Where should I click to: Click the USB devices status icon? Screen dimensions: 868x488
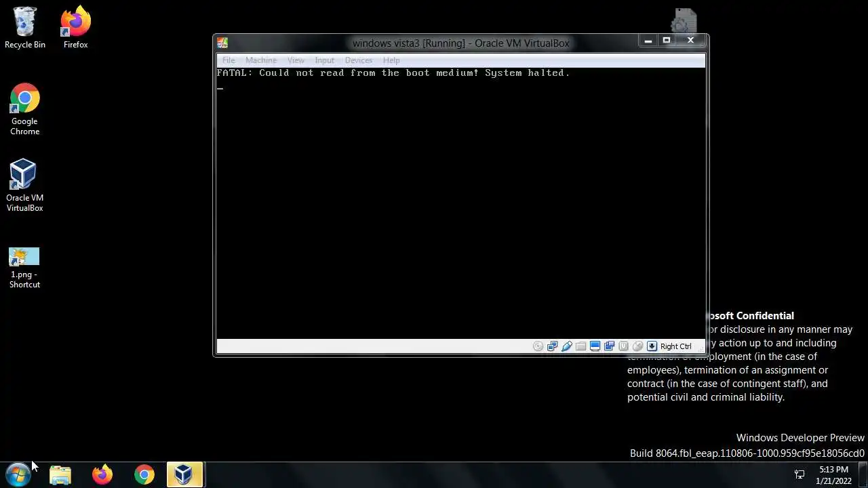coord(567,346)
